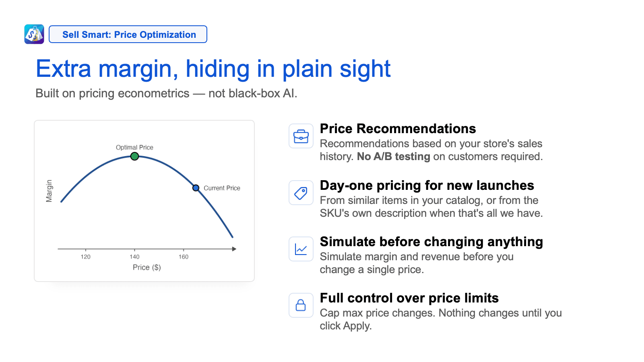Click the Margin axis label
This screenshot has height=362, width=644.
(49, 191)
